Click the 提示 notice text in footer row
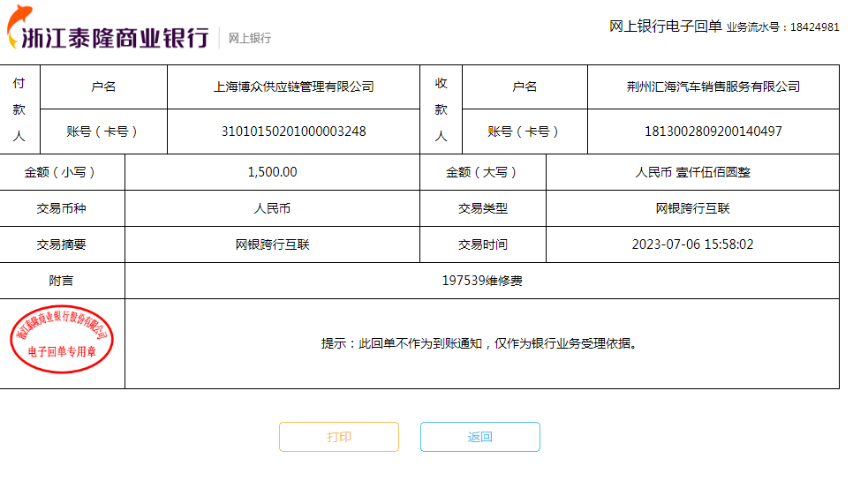The image size is (868, 496). pyautogui.click(x=479, y=343)
